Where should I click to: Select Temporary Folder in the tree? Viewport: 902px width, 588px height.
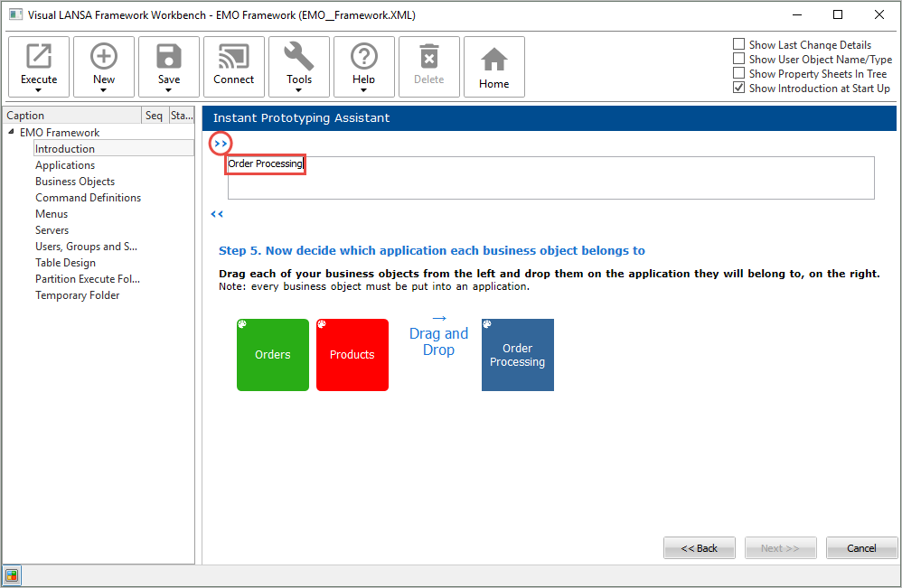click(77, 294)
